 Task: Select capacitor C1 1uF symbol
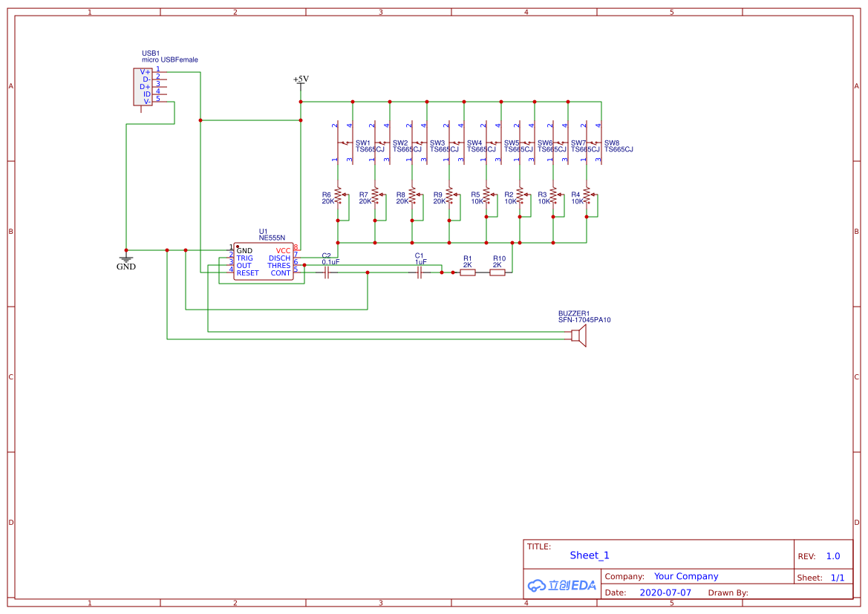click(420, 272)
